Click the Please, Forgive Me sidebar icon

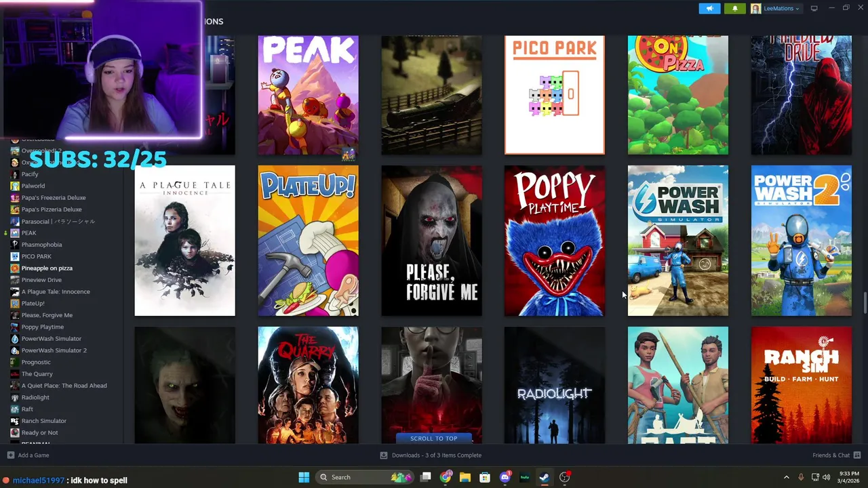[15, 315]
